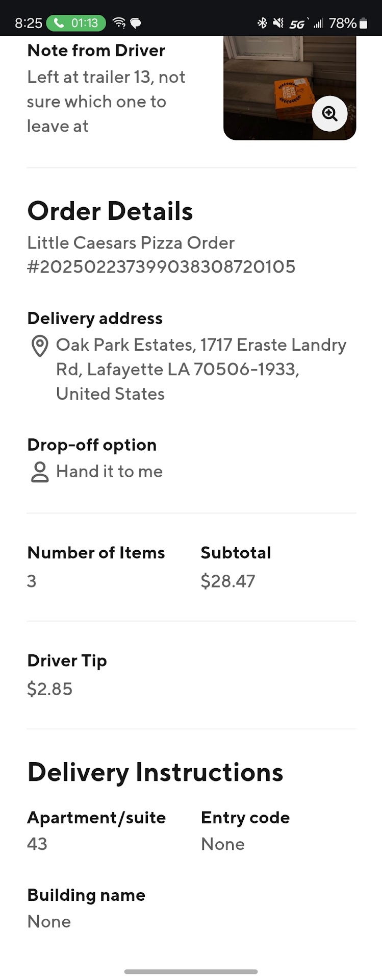
Task: Tap the green ongoing call indicator
Action: coord(76,23)
